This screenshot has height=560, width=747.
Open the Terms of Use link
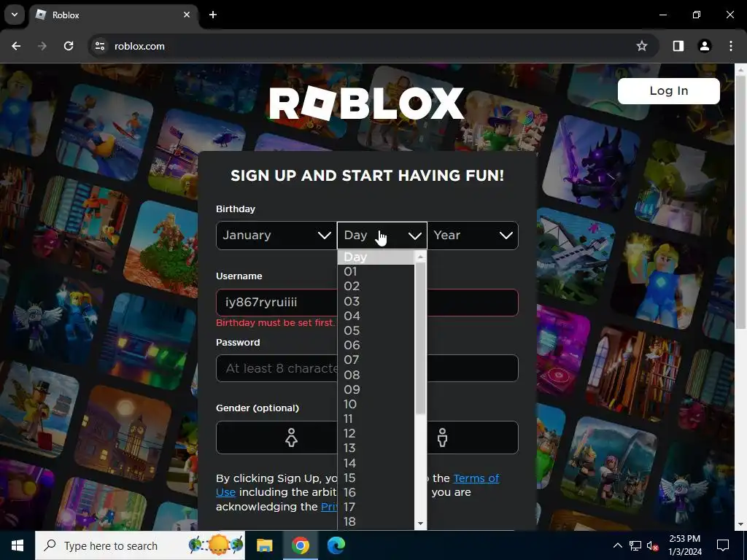coord(476,478)
